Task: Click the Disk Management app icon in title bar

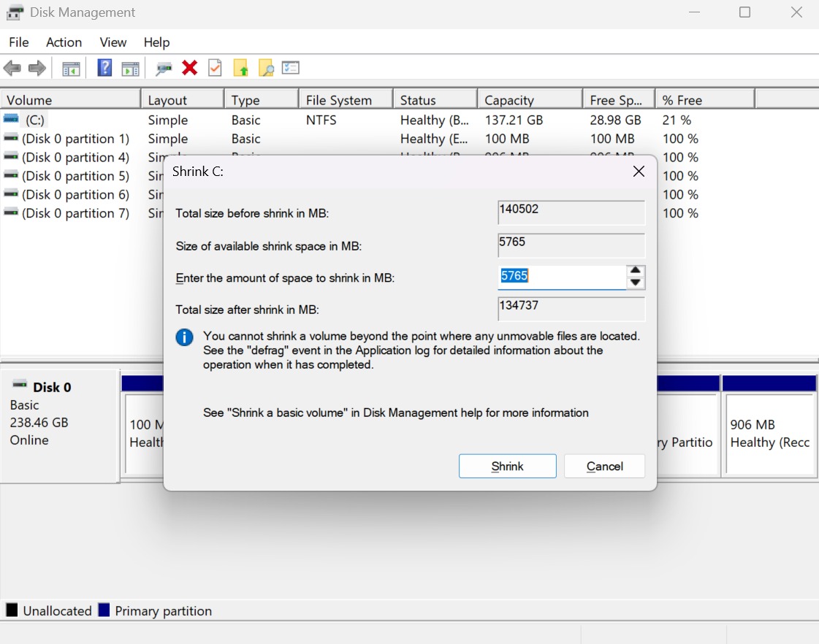Action: click(x=15, y=12)
